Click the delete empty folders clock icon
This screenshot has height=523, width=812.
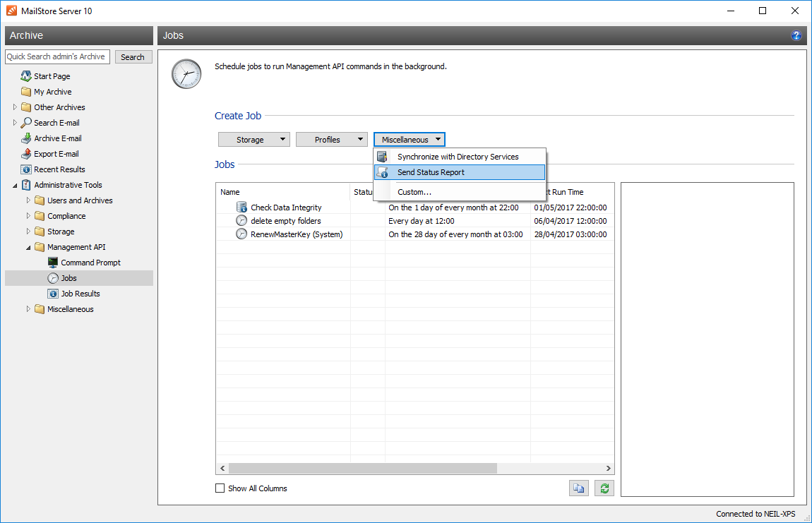pyautogui.click(x=241, y=221)
